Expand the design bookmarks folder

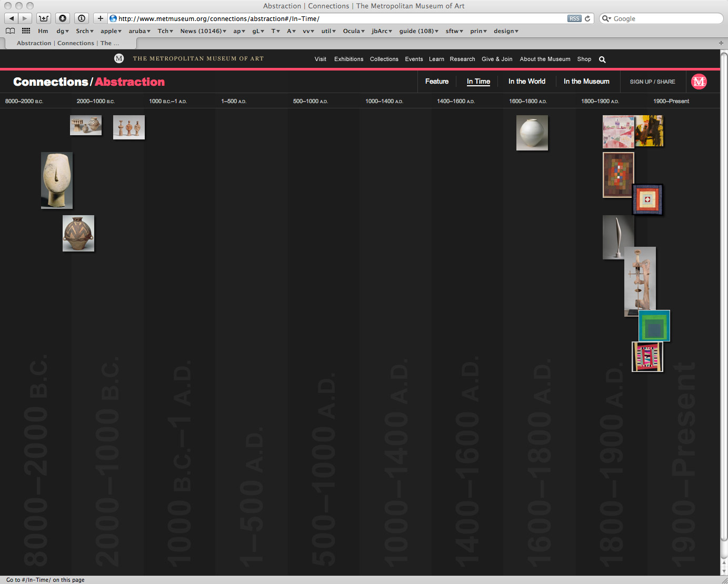[506, 31]
